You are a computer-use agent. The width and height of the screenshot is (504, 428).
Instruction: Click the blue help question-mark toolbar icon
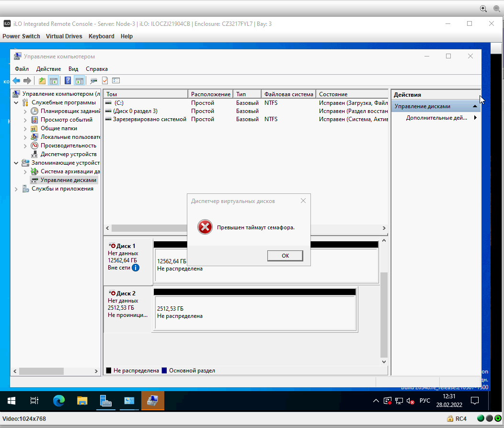point(68,80)
